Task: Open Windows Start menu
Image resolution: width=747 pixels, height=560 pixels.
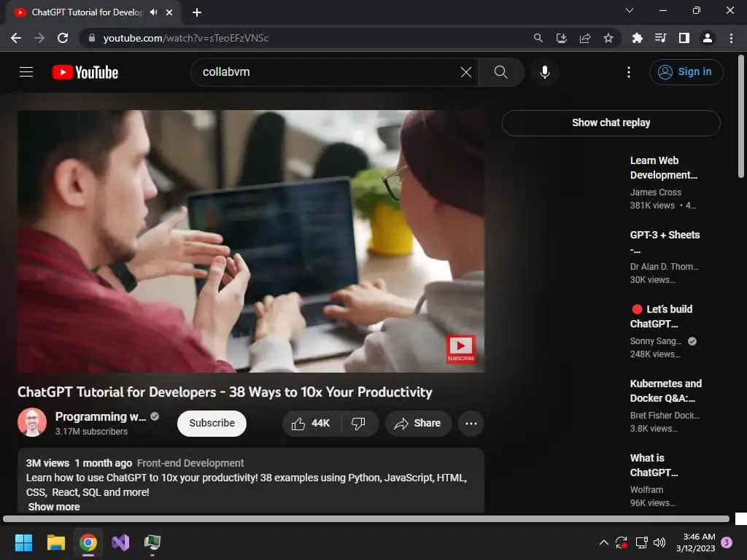Action: click(23, 542)
